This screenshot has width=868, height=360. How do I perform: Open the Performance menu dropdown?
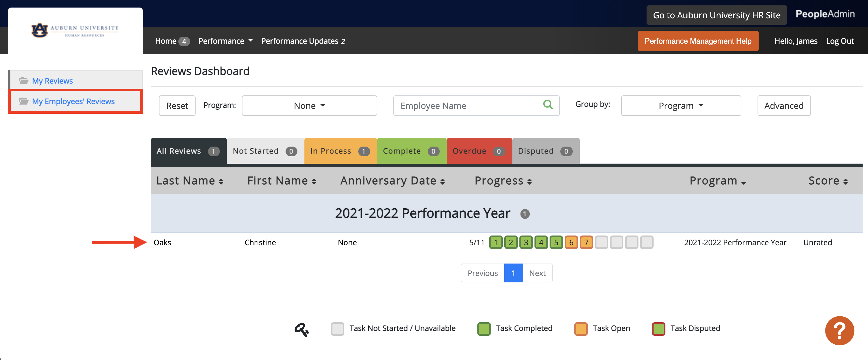click(225, 41)
